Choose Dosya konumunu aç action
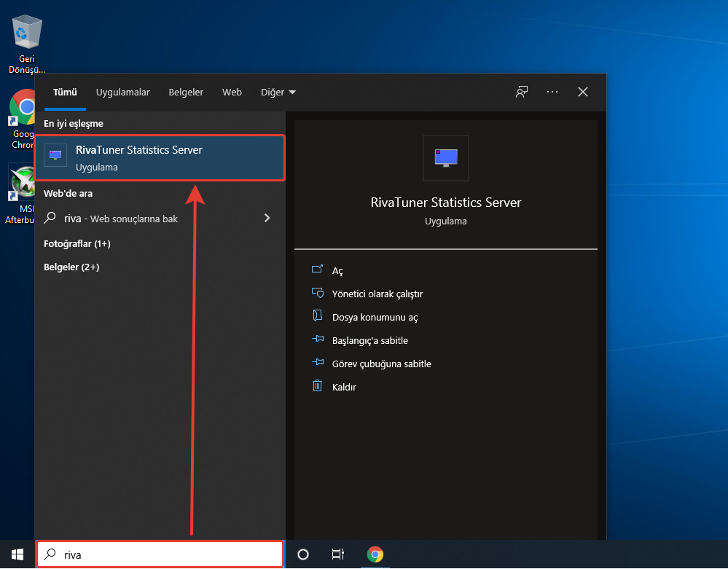Viewport: 728px width, 569px height. 375,318
